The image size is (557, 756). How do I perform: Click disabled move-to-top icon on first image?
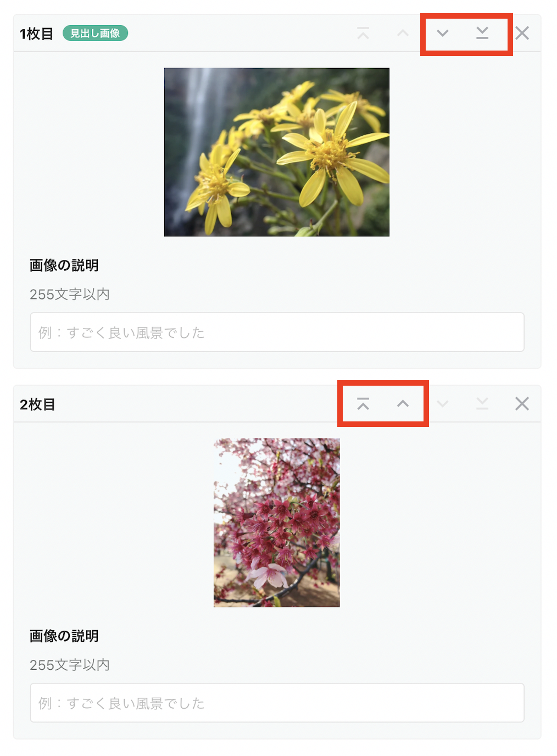(363, 34)
